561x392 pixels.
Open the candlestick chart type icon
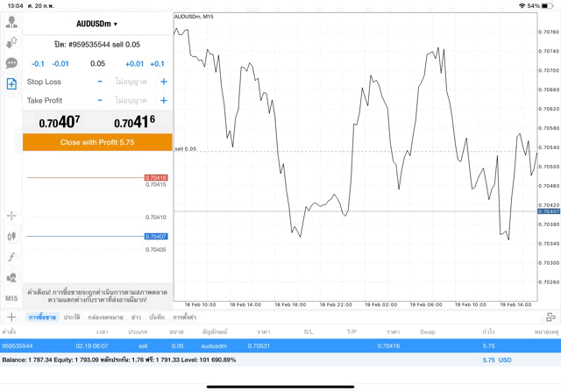click(x=11, y=236)
